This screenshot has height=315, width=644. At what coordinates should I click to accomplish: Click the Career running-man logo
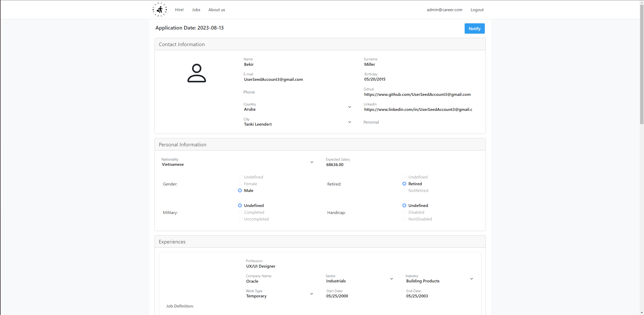tap(160, 10)
